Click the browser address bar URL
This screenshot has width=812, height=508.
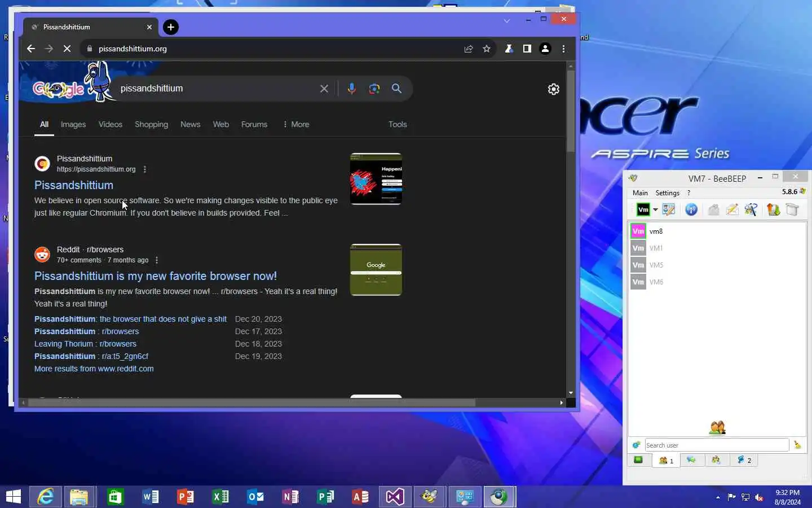click(x=133, y=49)
